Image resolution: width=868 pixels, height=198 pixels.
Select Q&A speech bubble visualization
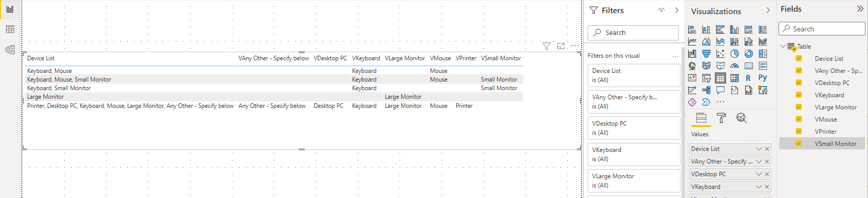pyautogui.click(x=720, y=90)
